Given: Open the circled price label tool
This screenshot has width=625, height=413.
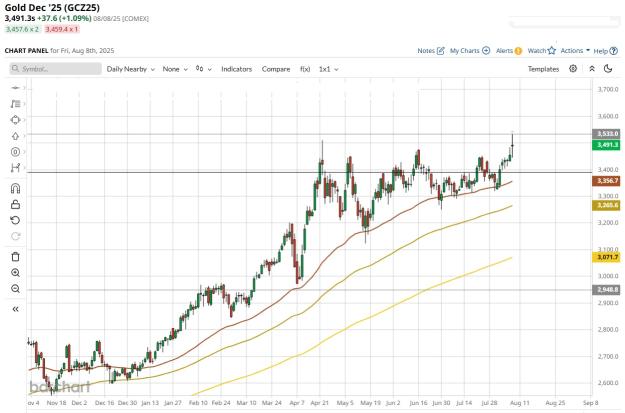Looking at the screenshot, I should click(15, 152).
